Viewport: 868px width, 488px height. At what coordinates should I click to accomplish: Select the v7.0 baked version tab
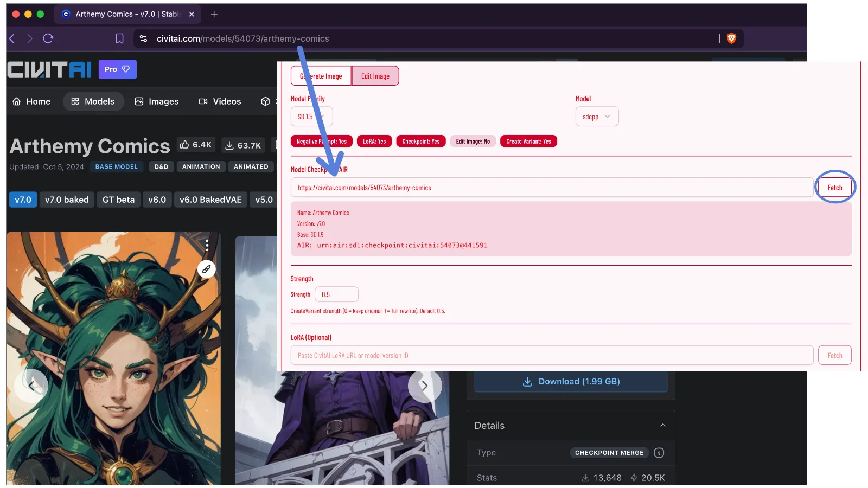coord(67,200)
